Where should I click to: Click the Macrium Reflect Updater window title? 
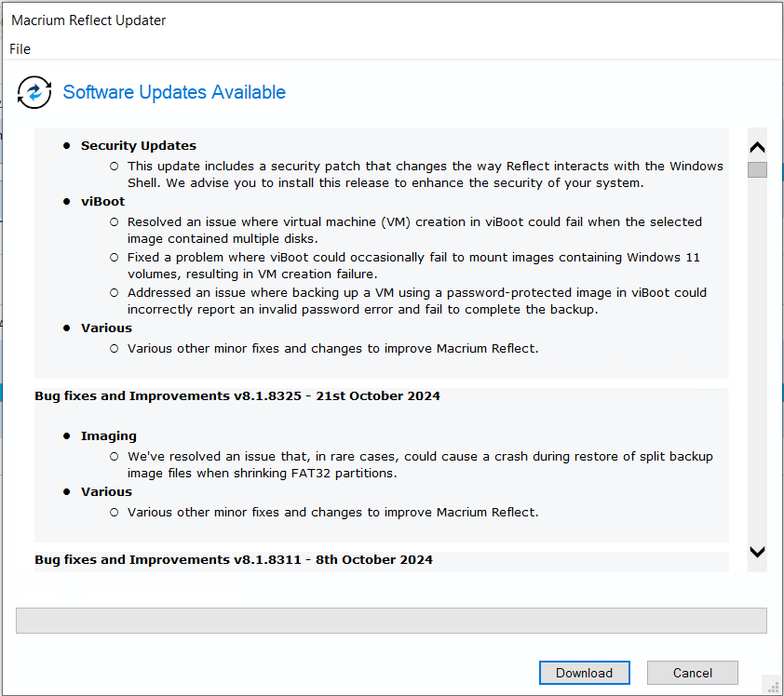(x=88, y=20)
